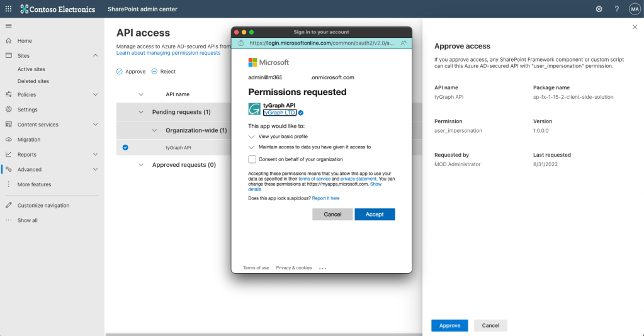Open the MA account avatar
644x336 pixels.
(x=635, y=9)
